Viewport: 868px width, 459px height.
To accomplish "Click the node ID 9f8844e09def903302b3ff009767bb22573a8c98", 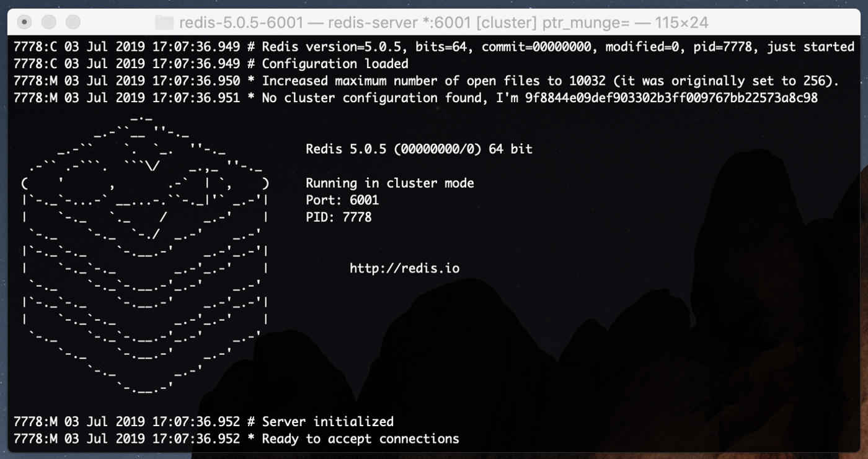I will tap(671, 98).
